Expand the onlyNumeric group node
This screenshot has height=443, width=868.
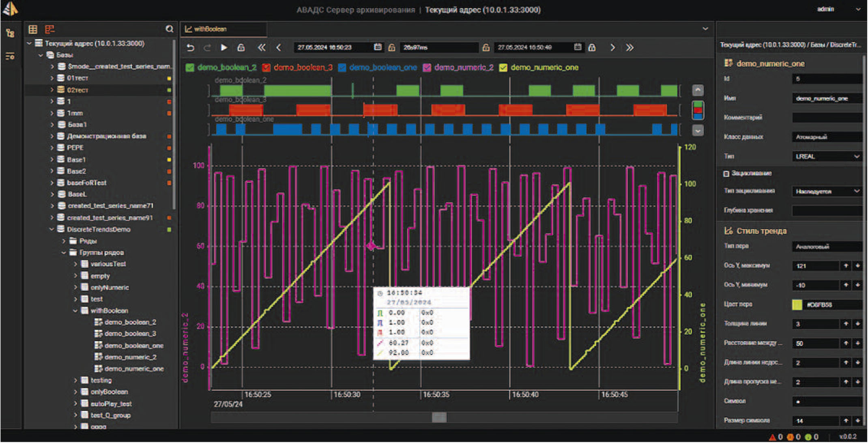click(x=75, y=288)
